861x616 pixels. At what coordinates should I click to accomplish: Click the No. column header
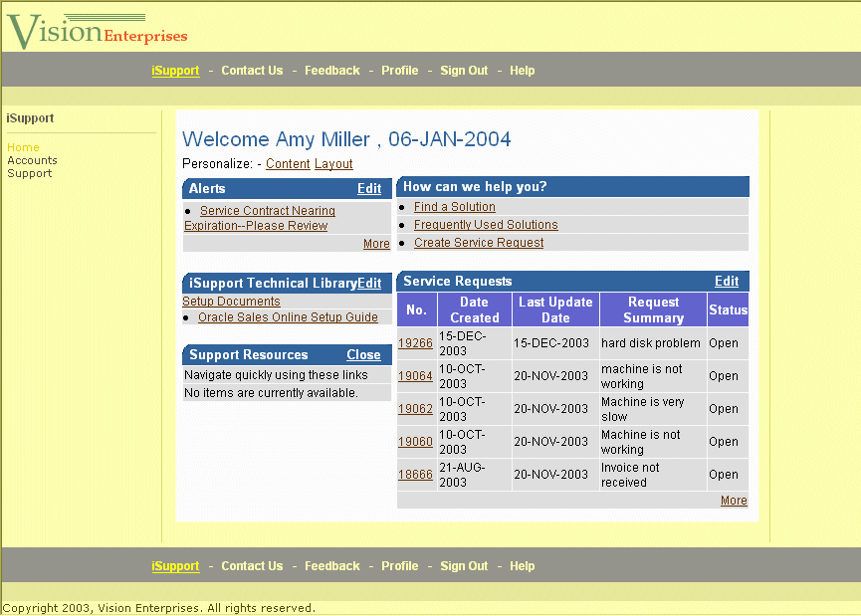click(417, 309)
